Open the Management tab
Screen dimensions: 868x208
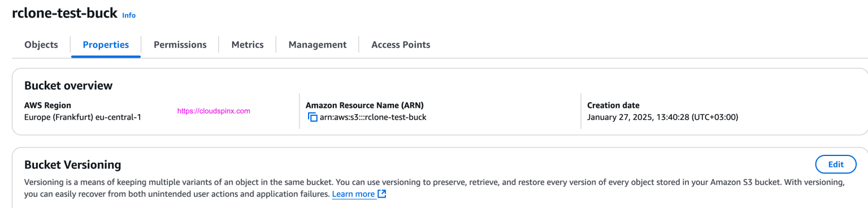(x=318, y=45)
